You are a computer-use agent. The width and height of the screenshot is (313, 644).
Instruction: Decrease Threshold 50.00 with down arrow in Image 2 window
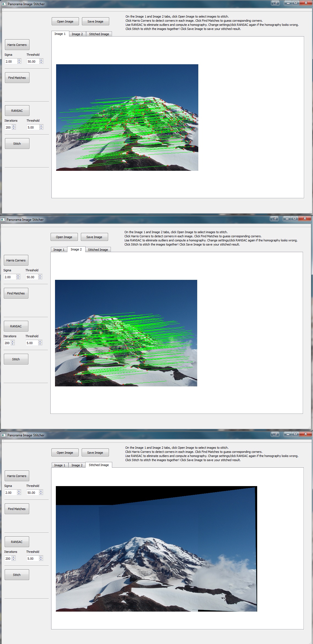tap(40, 278)
